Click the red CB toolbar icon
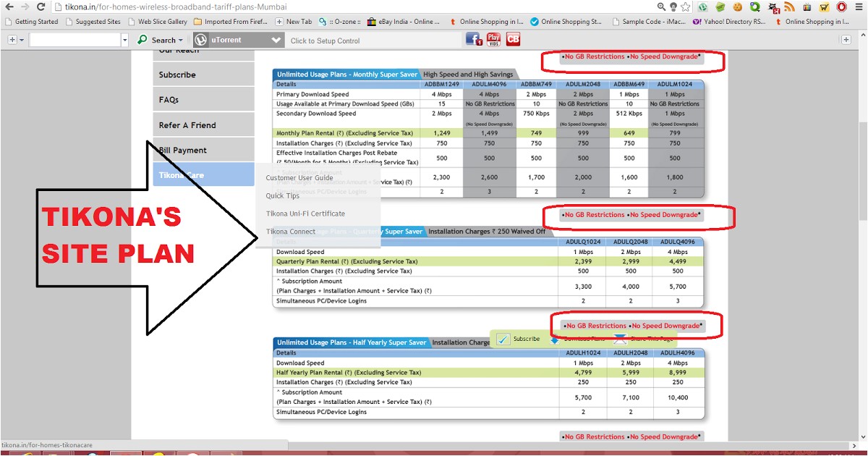Viewport: 868px width, 456px height. coord(513,40)
